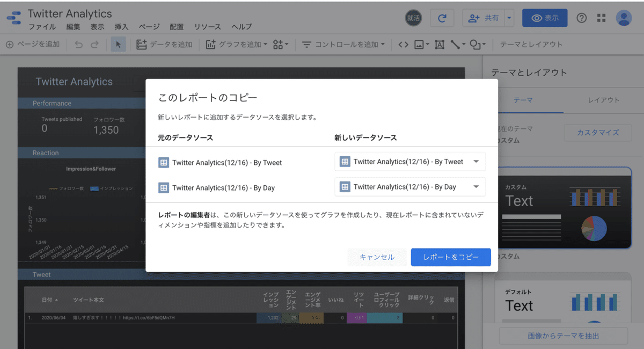644x349 pixels.
Task: Click the Reaction section header
Action: [46, 153]
